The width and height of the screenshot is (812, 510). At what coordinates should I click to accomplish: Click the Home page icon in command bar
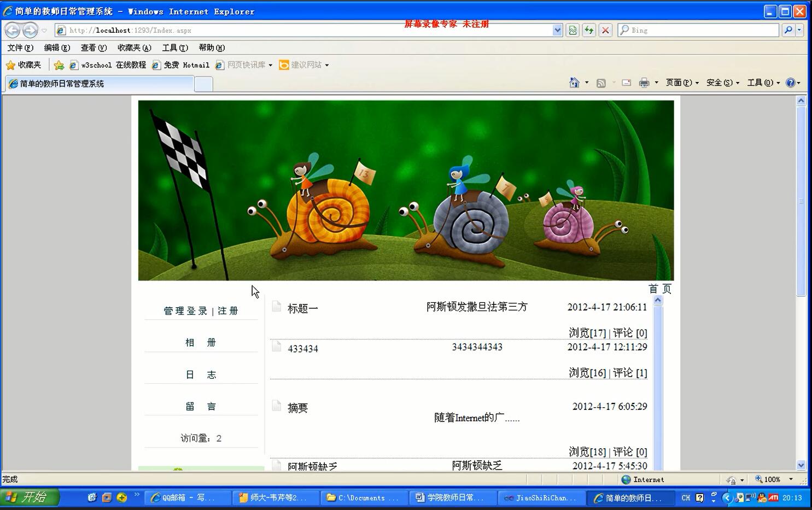574,83
